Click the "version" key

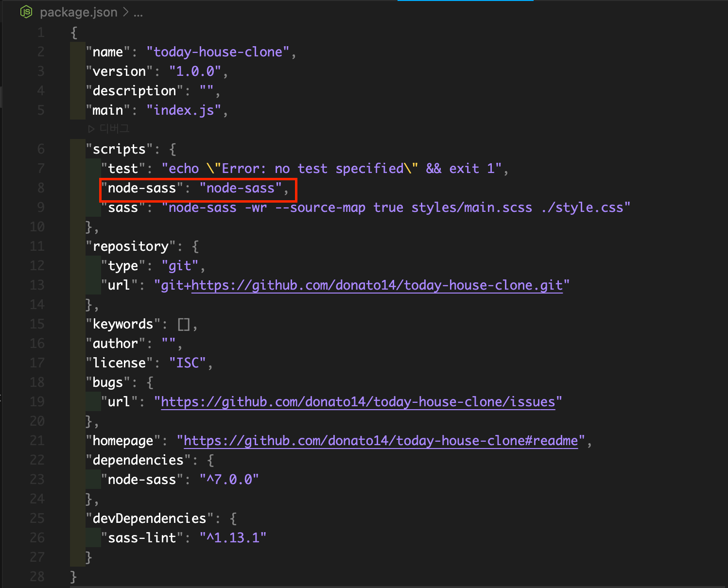(x=119, y=71)
